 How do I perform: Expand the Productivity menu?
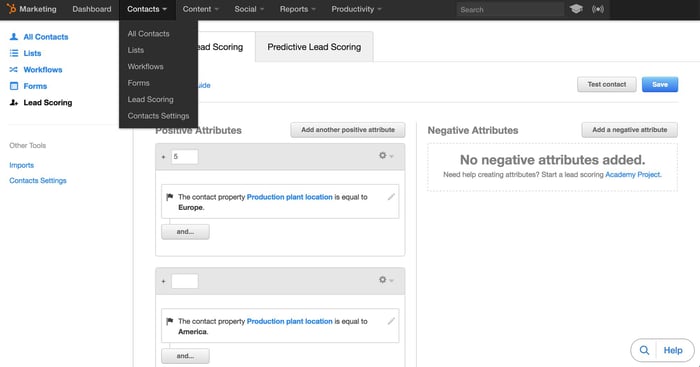[x=356, y=9]
